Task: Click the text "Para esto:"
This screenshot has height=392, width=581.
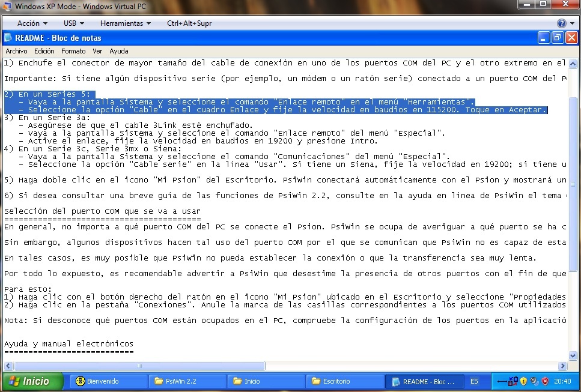Action: [x=28, y=289]
